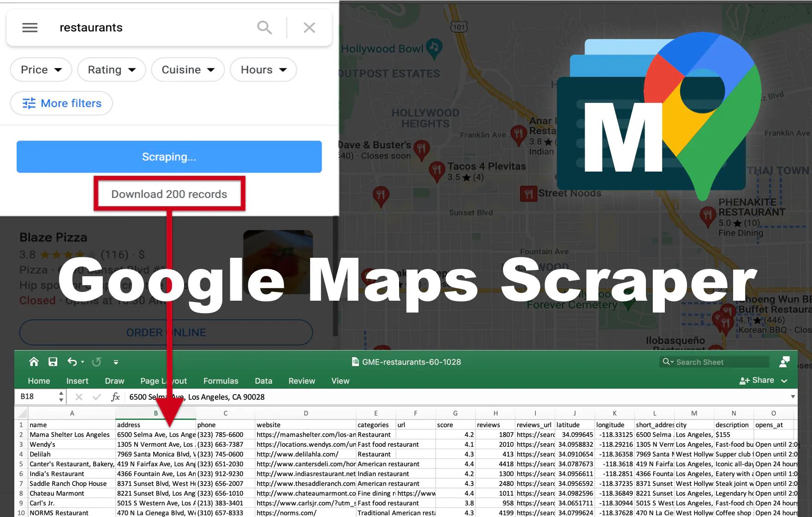The width and height of the screenshot is (812, 517).
Task: Open the Blaze Pizza photo thumbnail
Action: pos(278,262)
